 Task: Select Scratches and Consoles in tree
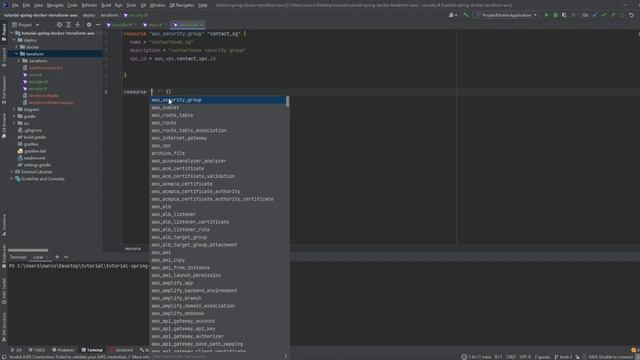click(x=42, y=179)
